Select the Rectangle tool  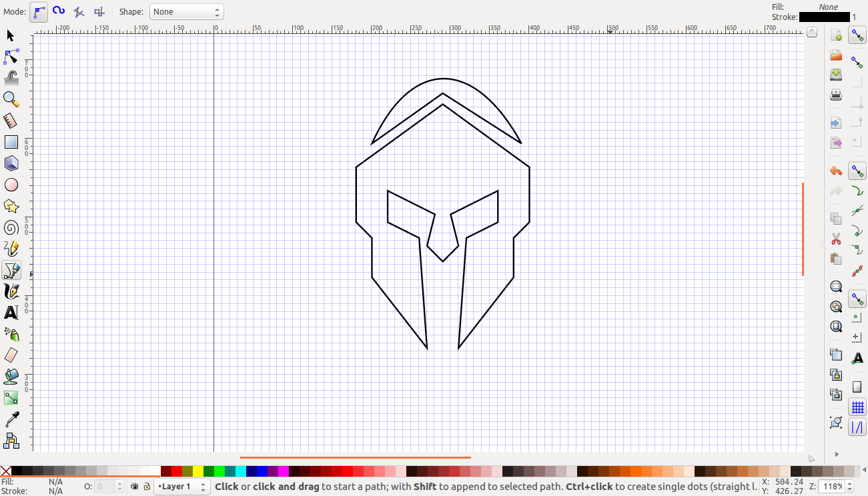coord(11,141)
